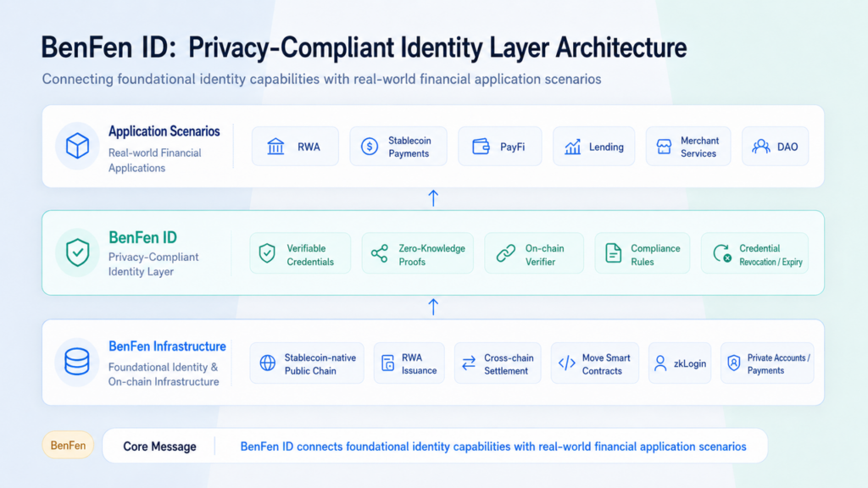Click the swap arrows icon for Cross-chain Settlement

(469, 363)
